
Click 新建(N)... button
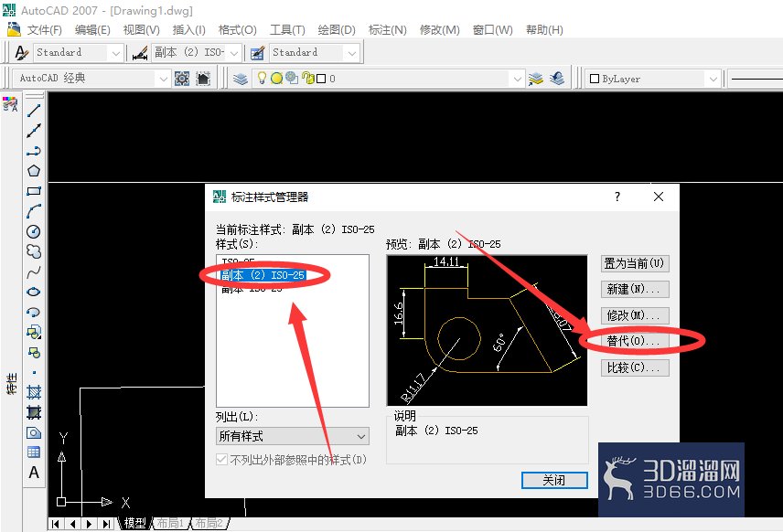pos(635,290)
